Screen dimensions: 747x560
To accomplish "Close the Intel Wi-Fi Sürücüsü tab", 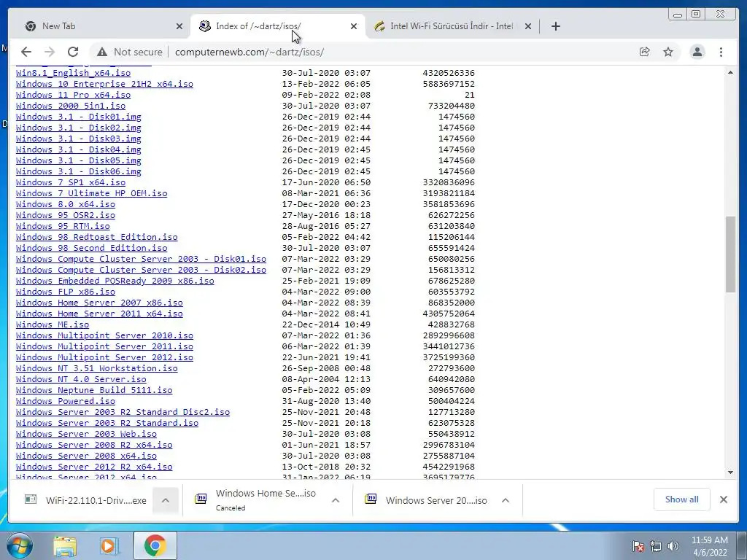I will coord(528,26).
